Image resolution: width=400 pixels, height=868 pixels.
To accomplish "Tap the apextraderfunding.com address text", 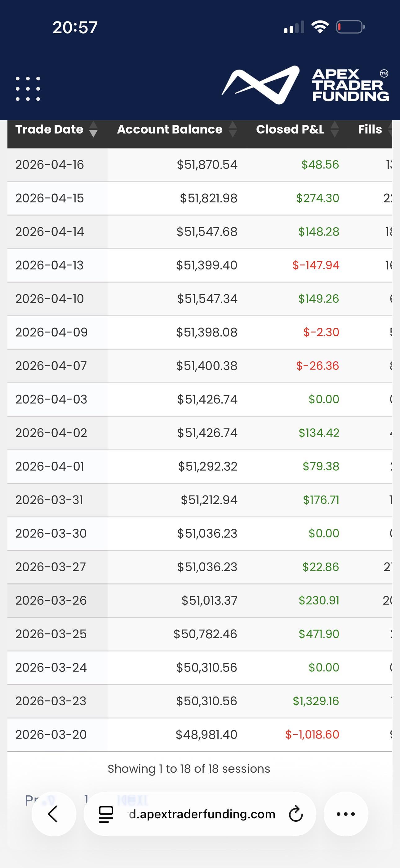I will point(202,814).
